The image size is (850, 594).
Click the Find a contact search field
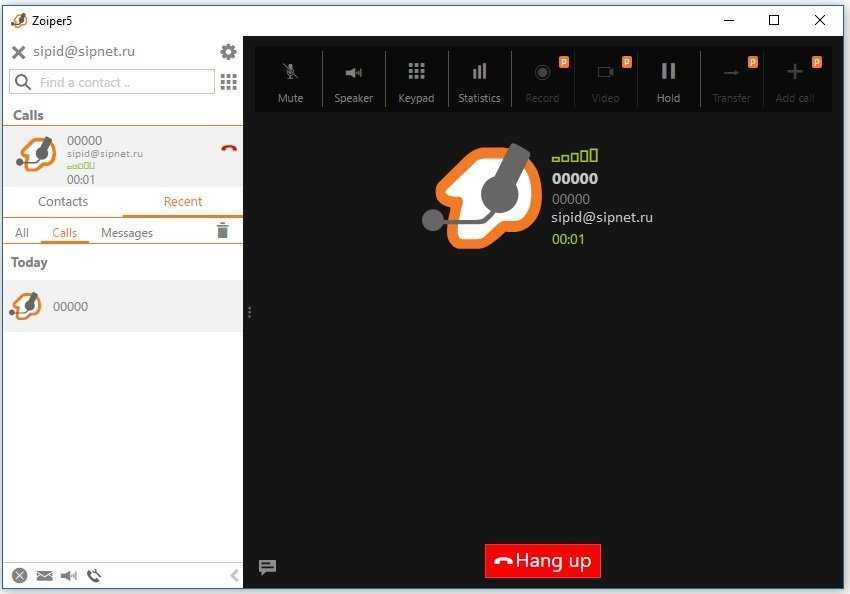[x=113, y=82]
